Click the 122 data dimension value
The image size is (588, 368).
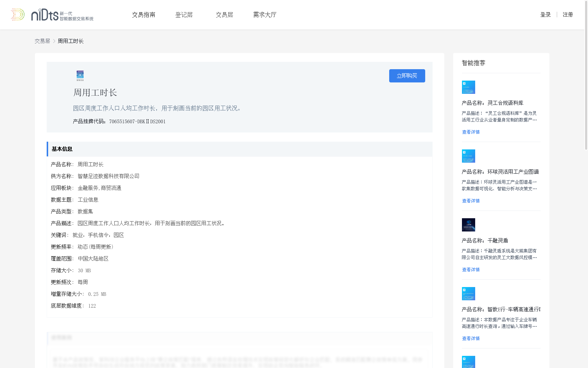pyautogui.click(x=92, y=306)
